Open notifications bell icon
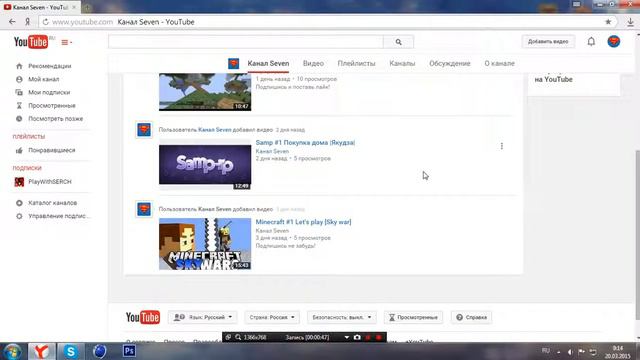The image size is (640, 360). point(591,41)
